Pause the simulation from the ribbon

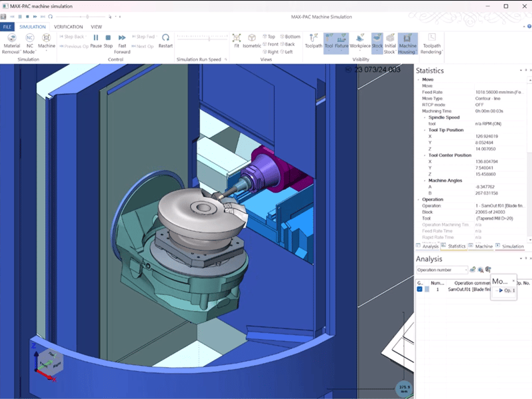96,41
